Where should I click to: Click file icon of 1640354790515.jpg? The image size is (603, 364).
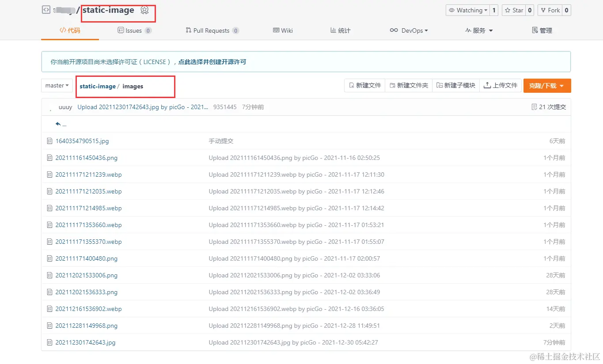coord(50,141)
